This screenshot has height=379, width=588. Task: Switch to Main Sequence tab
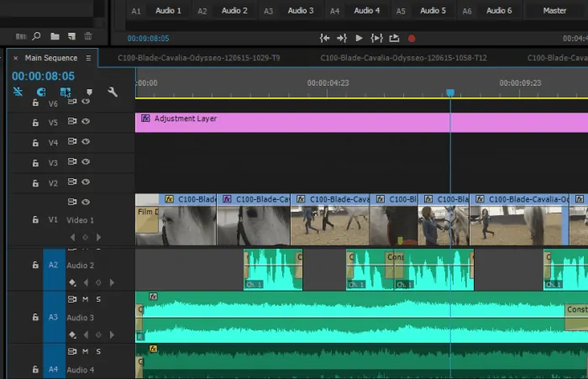(x=51, y=58)
